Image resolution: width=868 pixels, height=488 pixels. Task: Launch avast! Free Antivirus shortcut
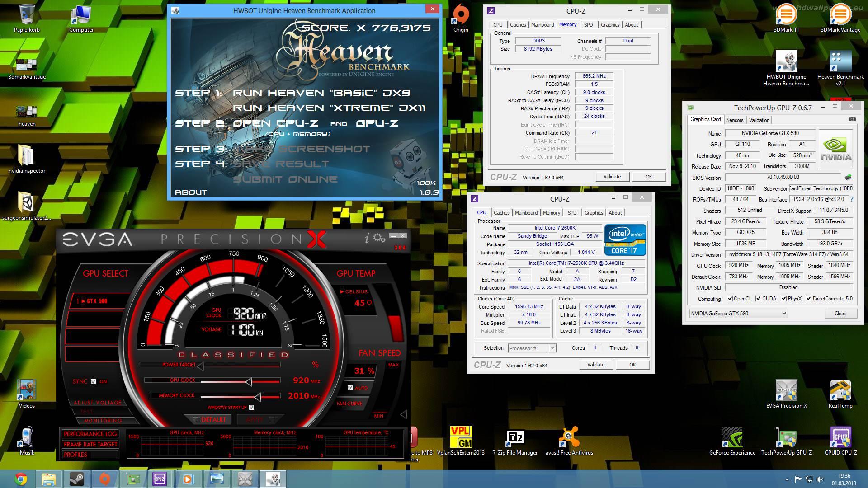tap(569, 441)
